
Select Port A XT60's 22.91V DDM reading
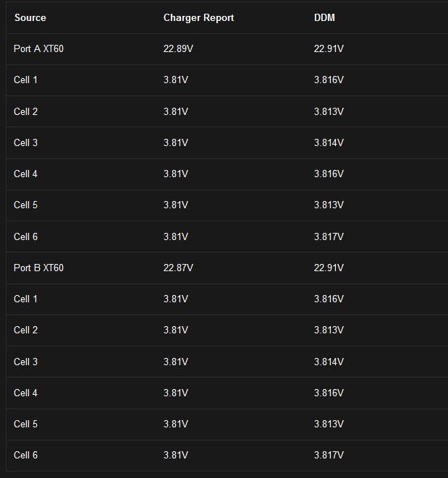pos(329,48)
